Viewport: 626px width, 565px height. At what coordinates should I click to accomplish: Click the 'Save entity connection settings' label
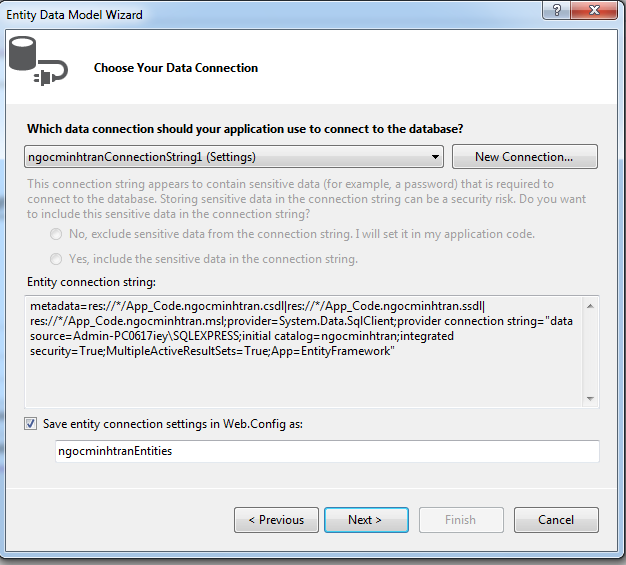(x=173, y=424)
